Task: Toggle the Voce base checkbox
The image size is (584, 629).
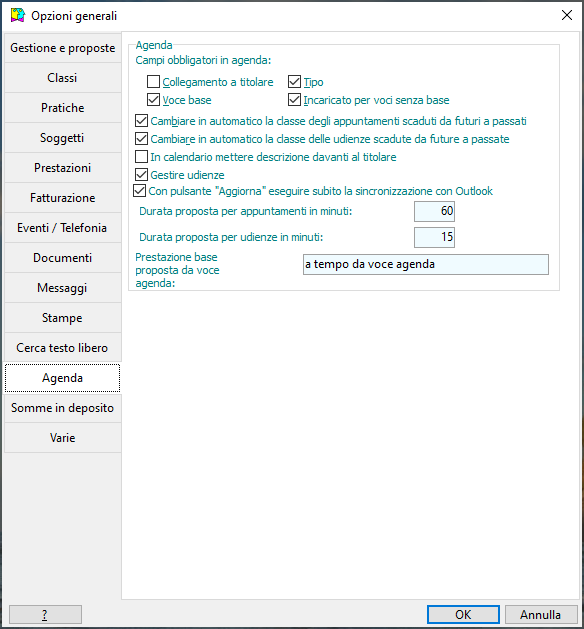Action: click(x=153, y=100)
